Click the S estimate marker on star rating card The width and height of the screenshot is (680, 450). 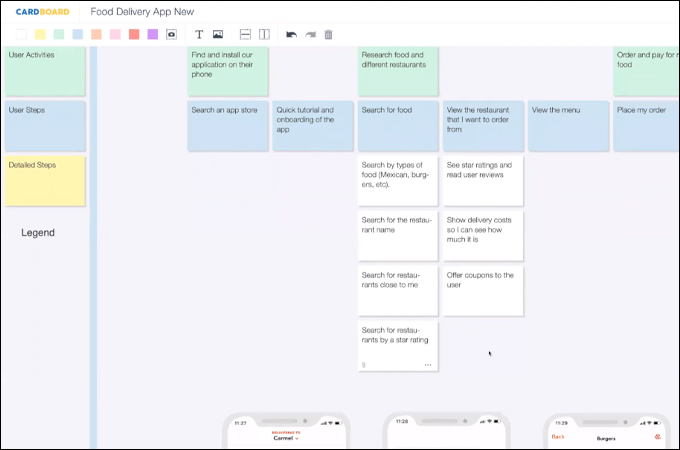363,365
